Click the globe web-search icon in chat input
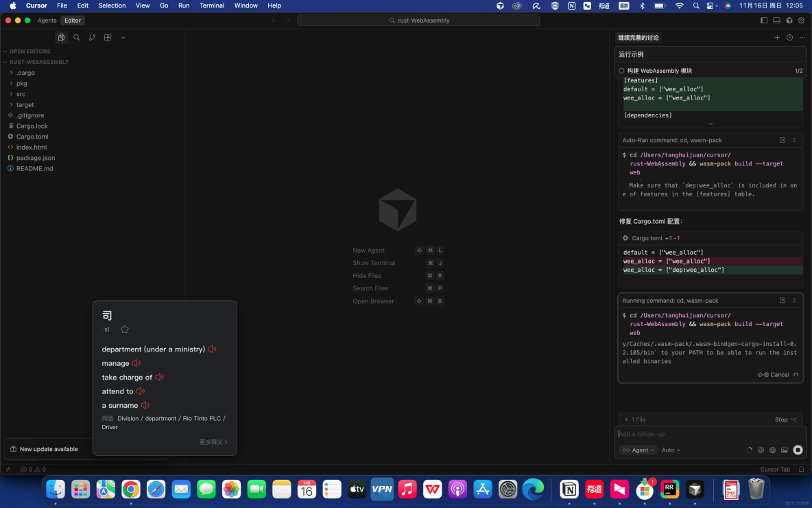Screen dimensions: 812x508 (x=772, y=450)
